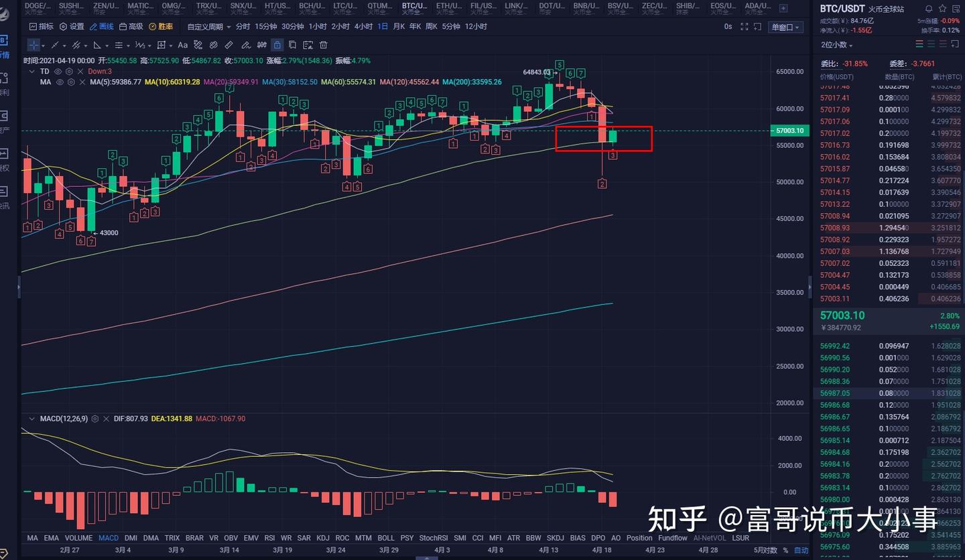Open 设置 chart settings

coord(72,27)
